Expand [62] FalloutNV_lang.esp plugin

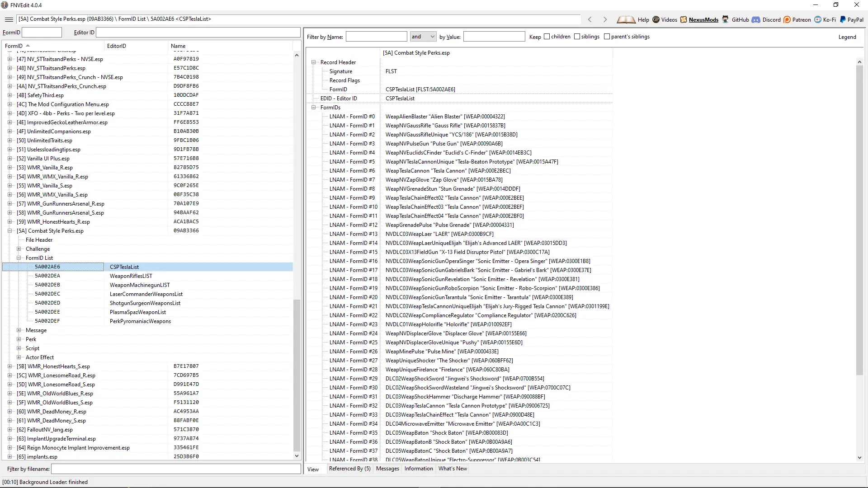tap(10, 430)
